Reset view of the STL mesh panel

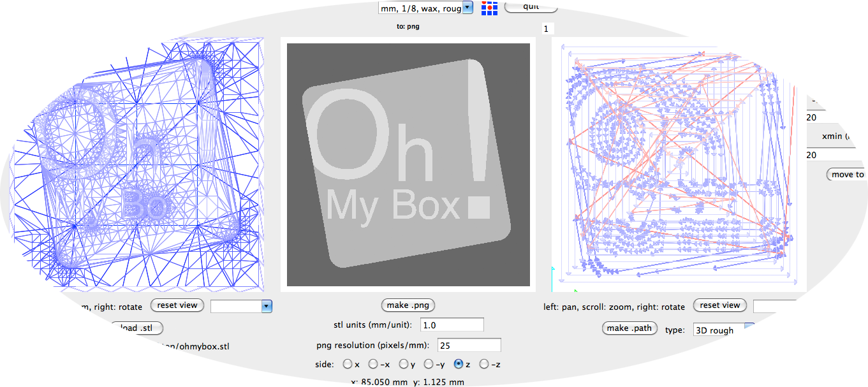[x=177, y=305]
